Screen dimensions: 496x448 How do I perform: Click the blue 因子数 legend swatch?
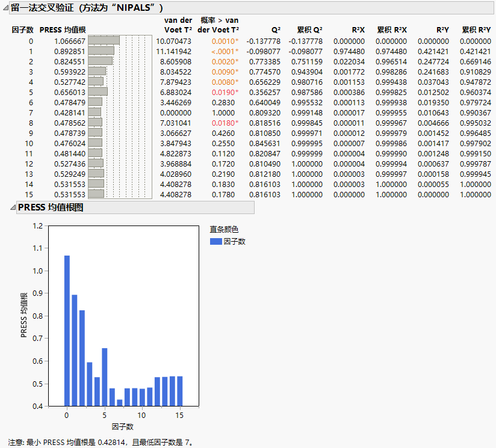coord(215,242)
